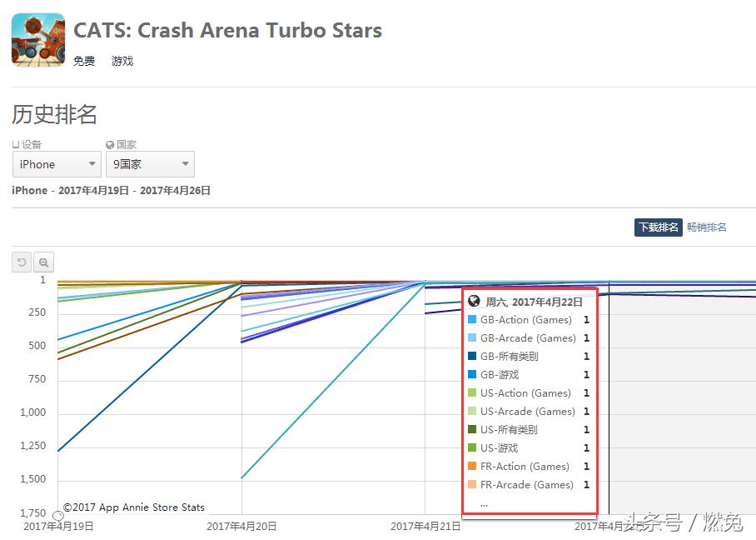The width and height of the screenshot is (756, 540).
Task: Click the 免费 link under app title
Action: 84,61
